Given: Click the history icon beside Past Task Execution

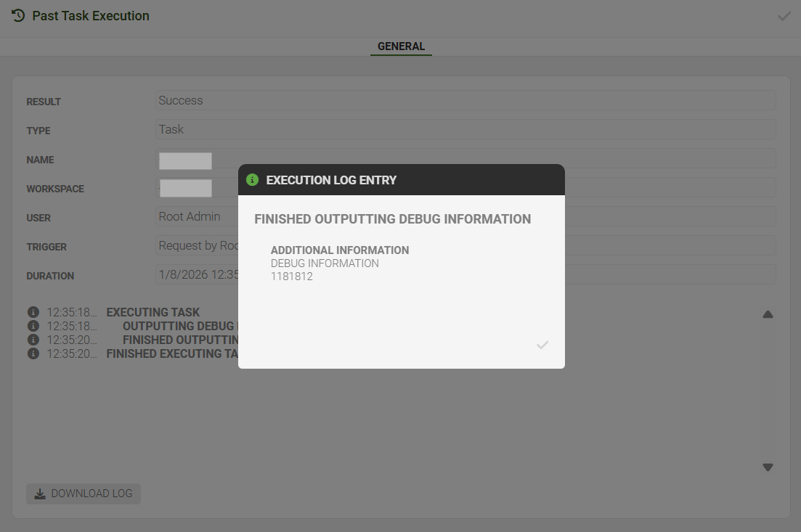Looking at the screenshot, I should click(x=18, y=15).
